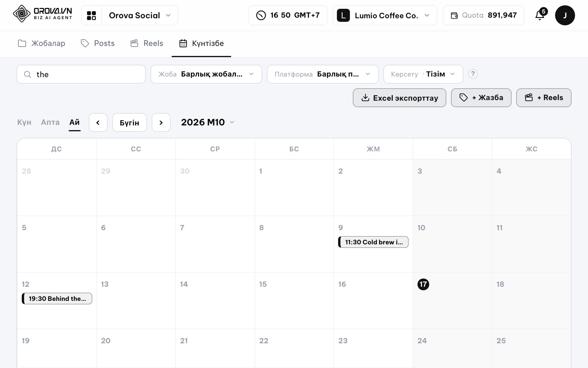Switch calendar to Апта view
Viewport: 588px width, 368px height.
coord(50,122)
